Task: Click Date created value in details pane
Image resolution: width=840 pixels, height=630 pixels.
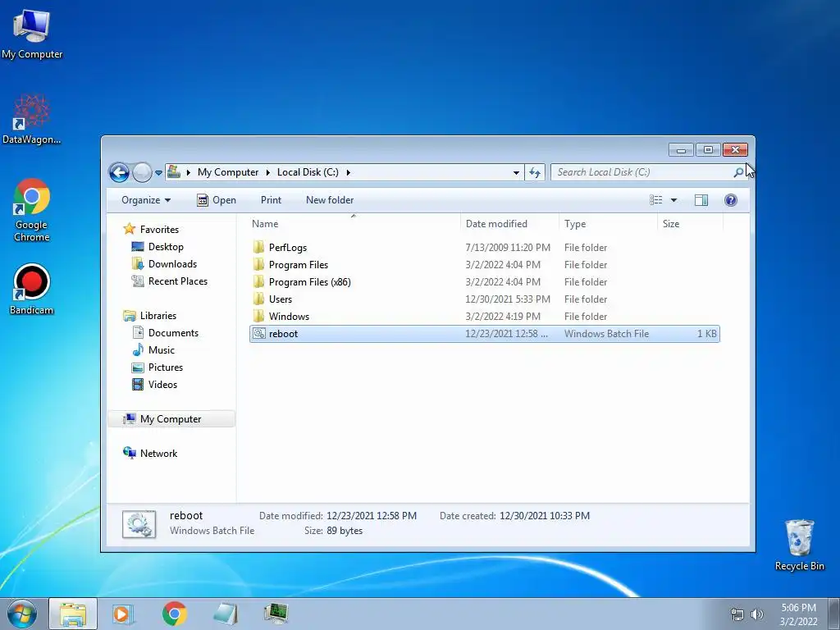Action: pos(545,515)
